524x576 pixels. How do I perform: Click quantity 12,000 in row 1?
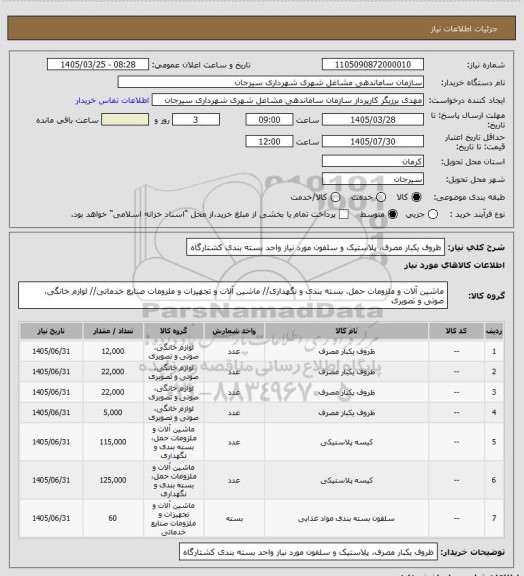113,352
